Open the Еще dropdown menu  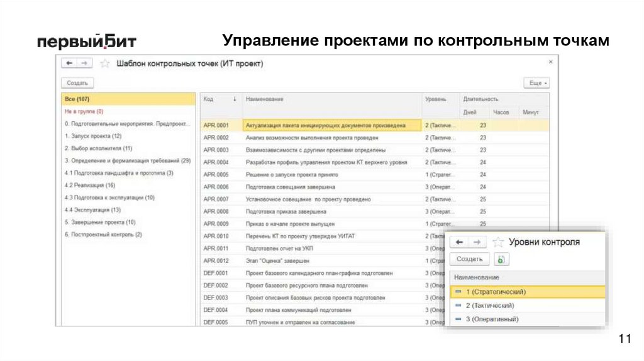537,83
